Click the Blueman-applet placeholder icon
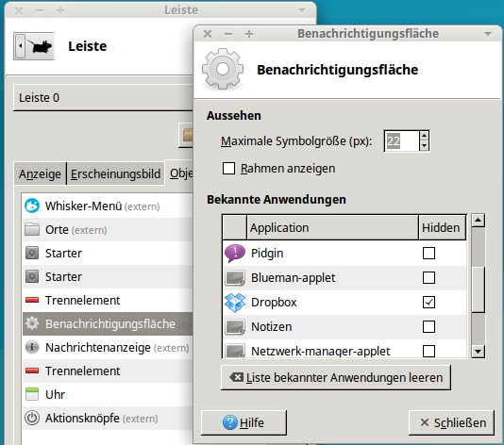 click(x=235, y=278)
